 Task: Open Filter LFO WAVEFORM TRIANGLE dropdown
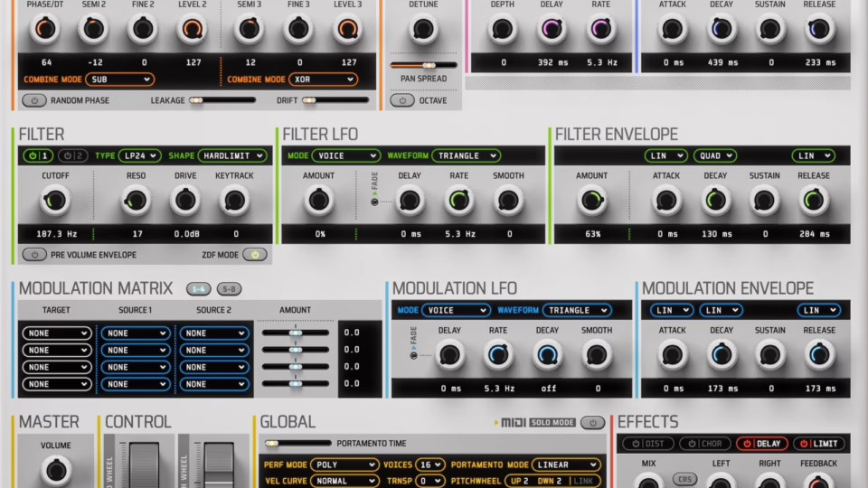point(467,156)
